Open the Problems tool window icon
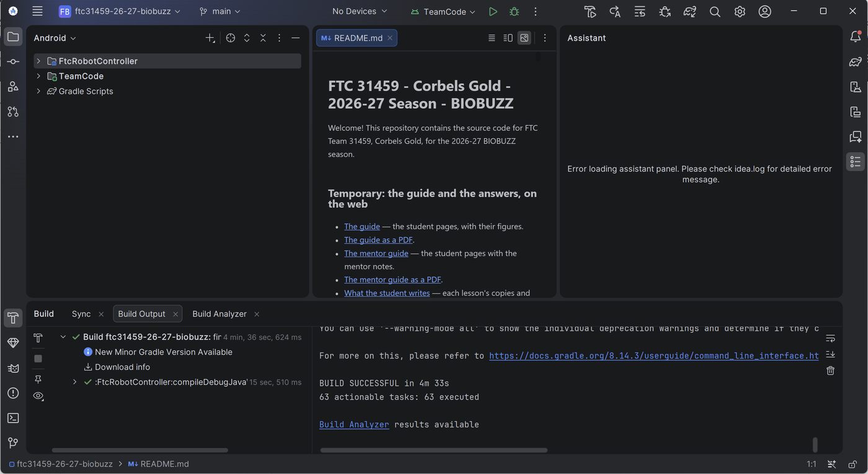The image size is (868, 474). [x=13, y=393]
